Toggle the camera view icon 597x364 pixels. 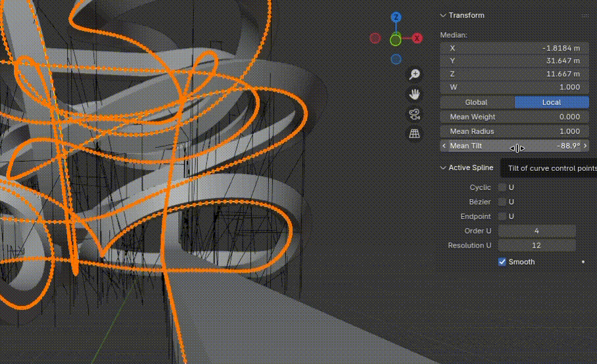pyautogui.click(x=414, y=114)
